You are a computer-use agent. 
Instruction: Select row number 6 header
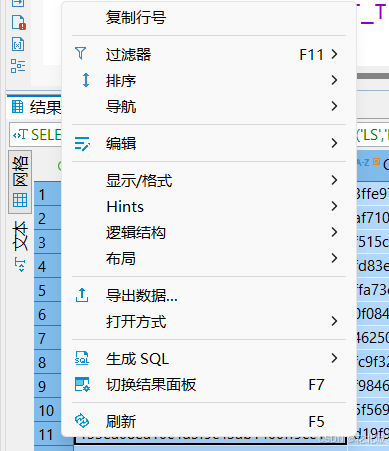(x=48, y=314)
